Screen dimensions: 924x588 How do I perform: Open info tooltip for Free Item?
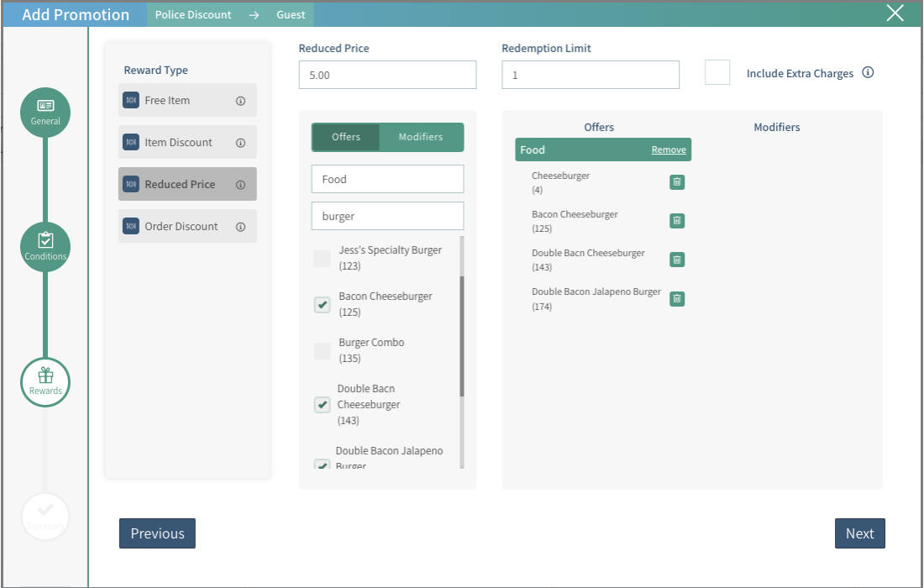pos(240,101)
